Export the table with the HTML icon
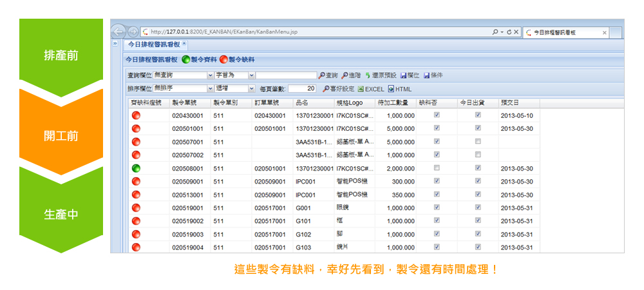Image resolution: width=644 pixels, height=290 pixels. coord(391,89)
